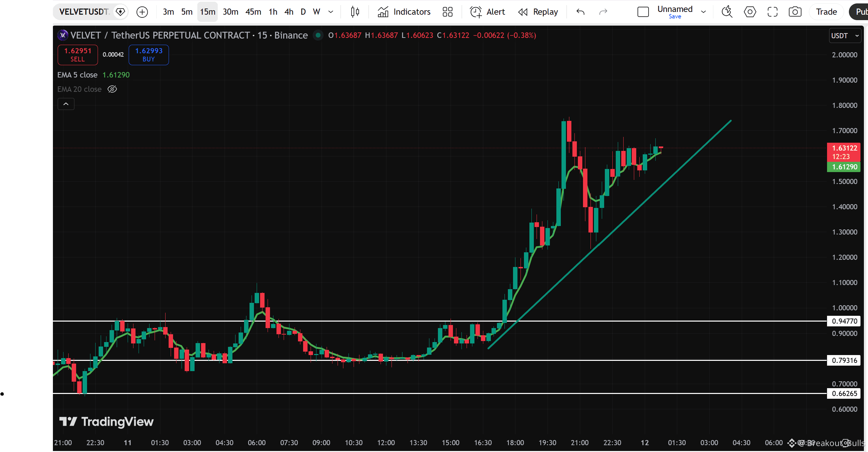Expand the layout name dropdown arrow
The width and height of the screenshot is (868, 452).
(703, 12)
